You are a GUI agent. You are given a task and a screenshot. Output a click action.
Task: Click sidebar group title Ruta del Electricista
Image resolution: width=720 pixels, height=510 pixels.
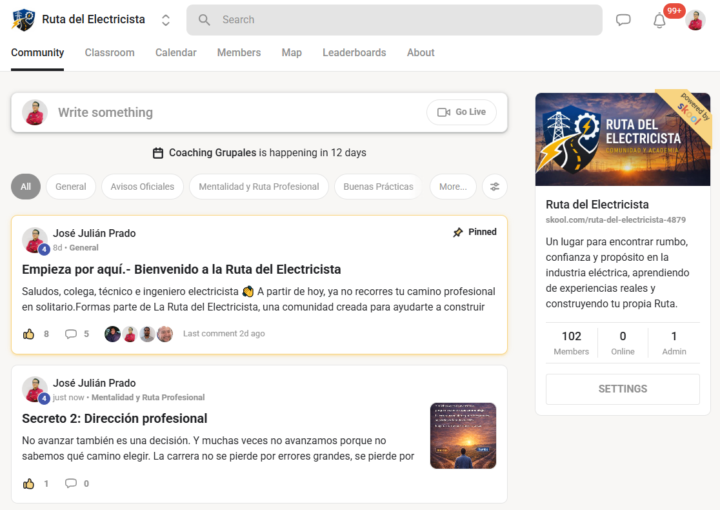click(597, 204)
